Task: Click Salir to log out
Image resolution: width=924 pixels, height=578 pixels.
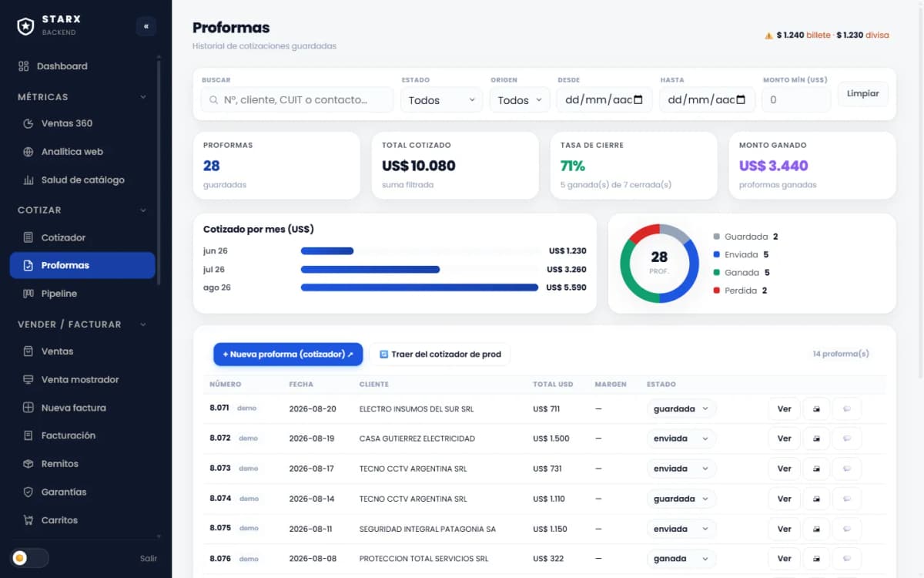Action: point(149,558)
